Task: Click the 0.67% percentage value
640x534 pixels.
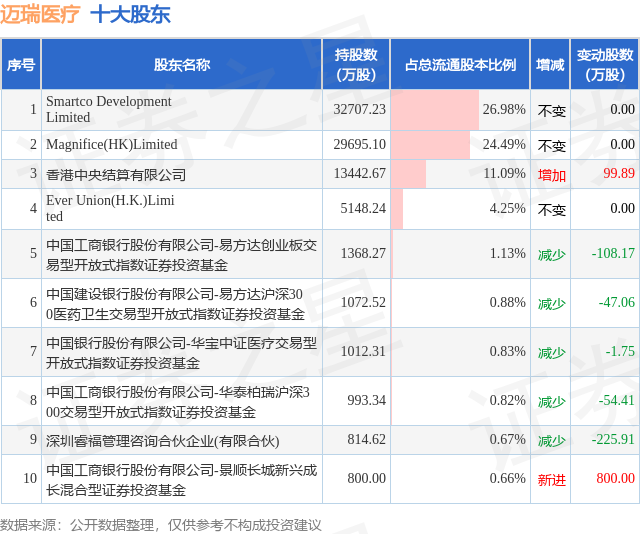Action: (x=507, y=439)
